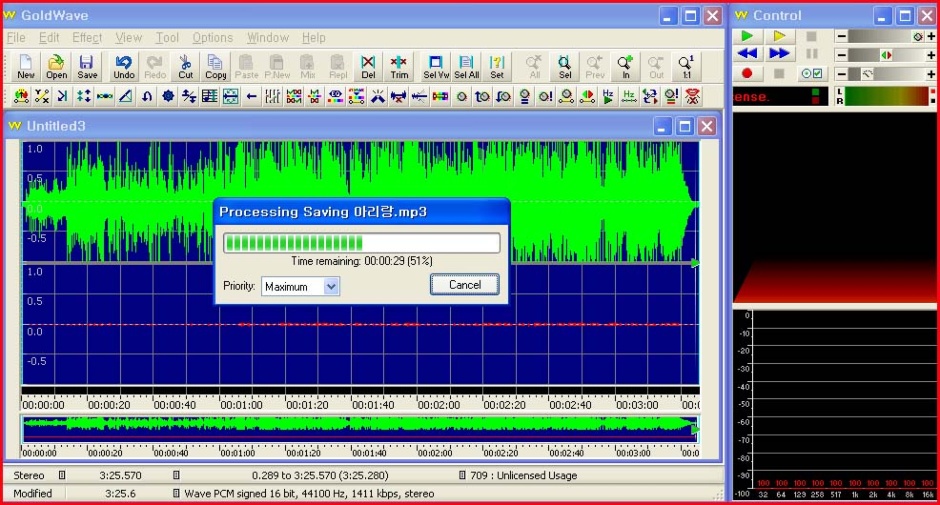Click the Hz playback rate icon with green arrow
This screenshot has height=505, width=940.
click(608, 96)
